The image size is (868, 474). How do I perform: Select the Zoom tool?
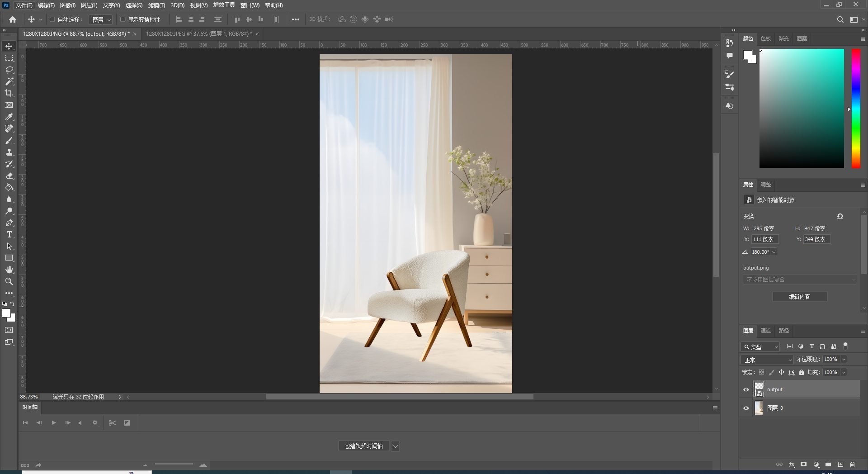9,281
